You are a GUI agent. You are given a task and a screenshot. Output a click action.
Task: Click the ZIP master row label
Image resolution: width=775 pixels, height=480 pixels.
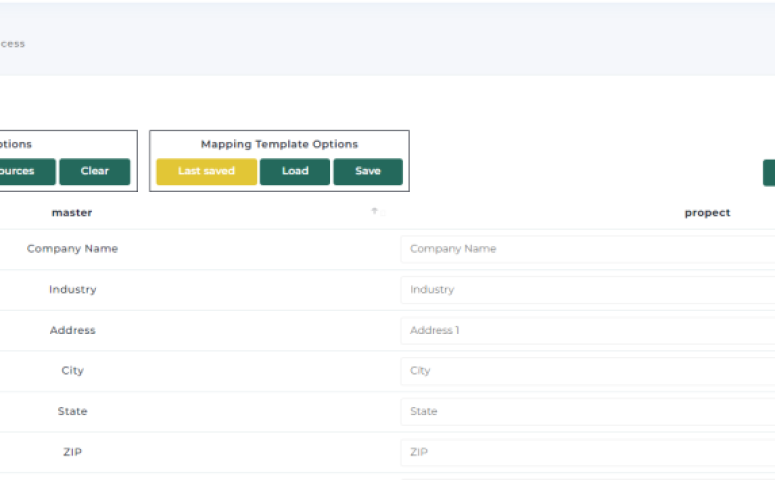(72, 452)
